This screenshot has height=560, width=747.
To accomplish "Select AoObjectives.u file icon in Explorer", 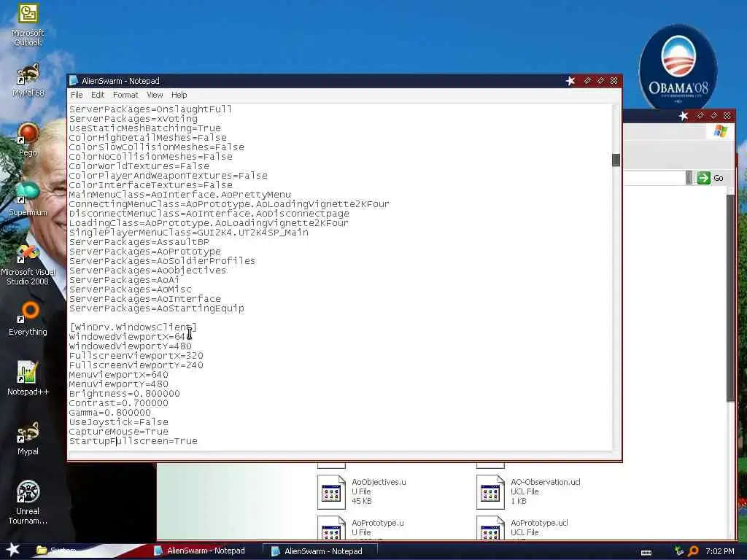I will [331, 492].
